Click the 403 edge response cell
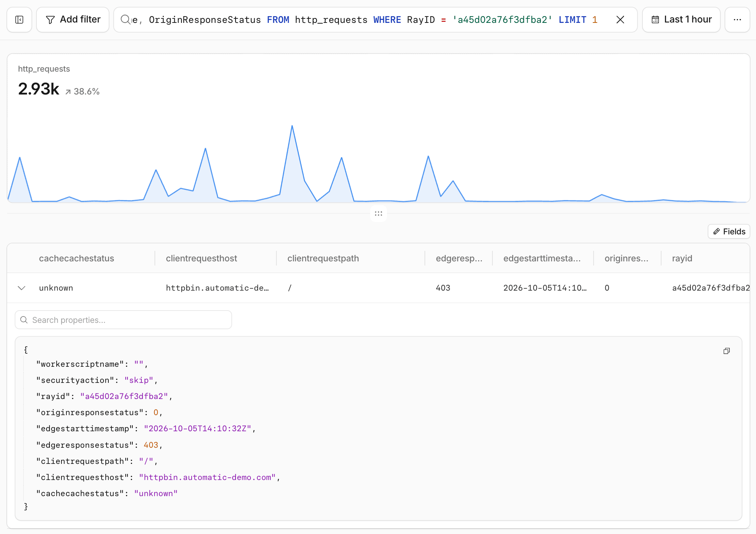756x534 pixels. point(443,288)
